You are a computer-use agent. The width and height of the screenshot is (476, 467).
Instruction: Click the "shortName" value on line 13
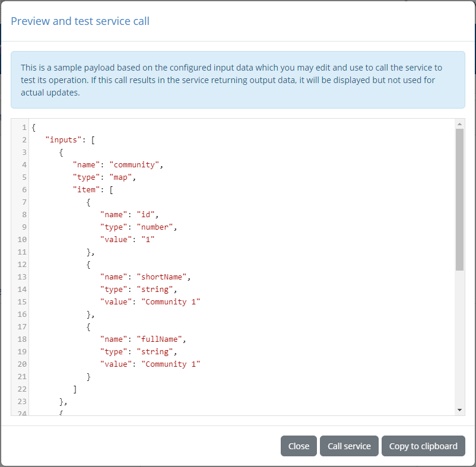click(162, 277)
